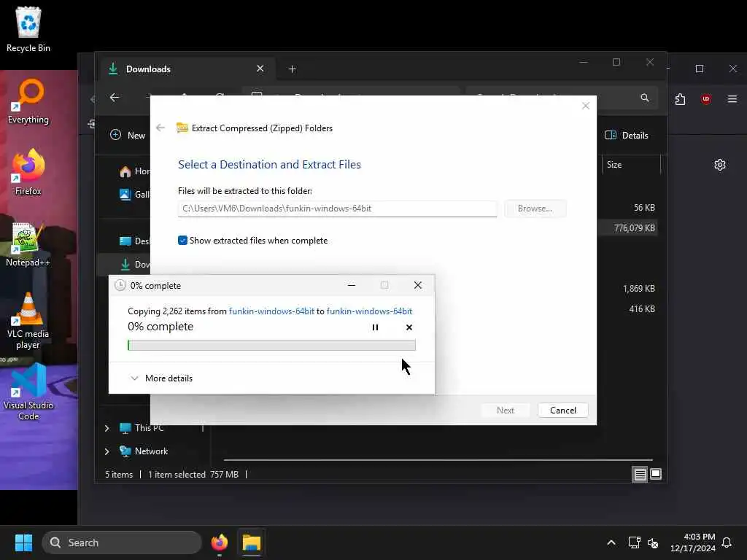Open the Recycle Bin desktop icon
The image size is (747, 560).
pyautogui.click(x=28, y=29)
